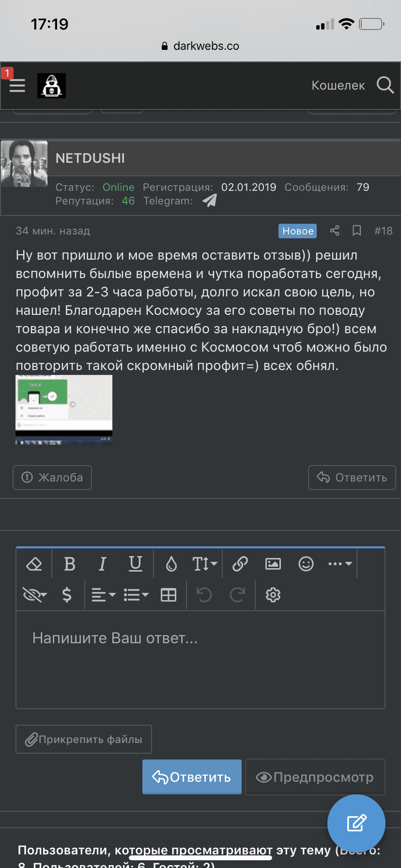The image size is (401, 868).
Task: Click the search magnifier icon
Action: pyautogui.click(x=385, y=85)
